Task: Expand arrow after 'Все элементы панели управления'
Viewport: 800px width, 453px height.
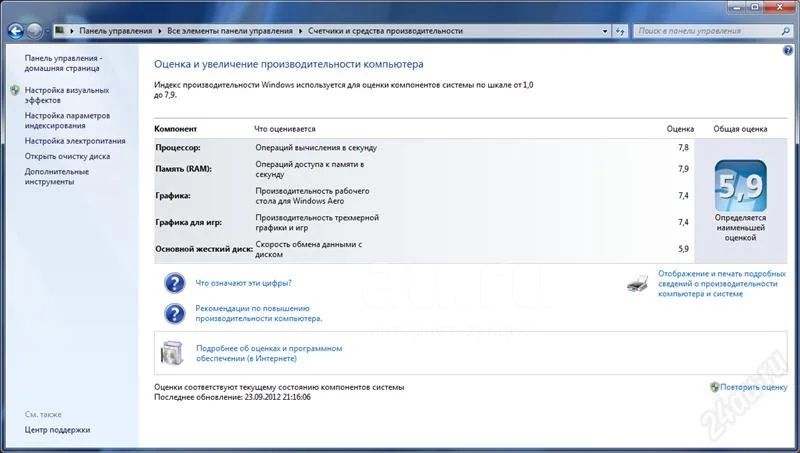Action: click(301, 31)
